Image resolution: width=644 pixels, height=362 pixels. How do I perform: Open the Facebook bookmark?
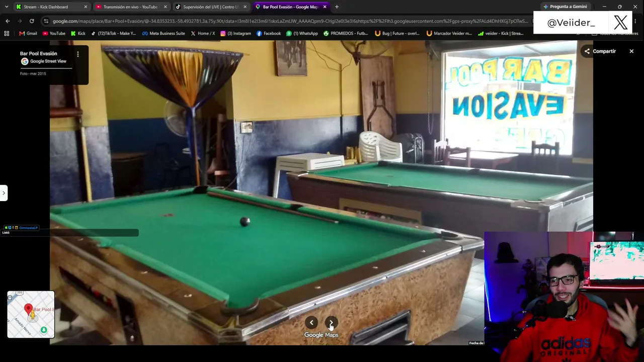click(269, 34)
